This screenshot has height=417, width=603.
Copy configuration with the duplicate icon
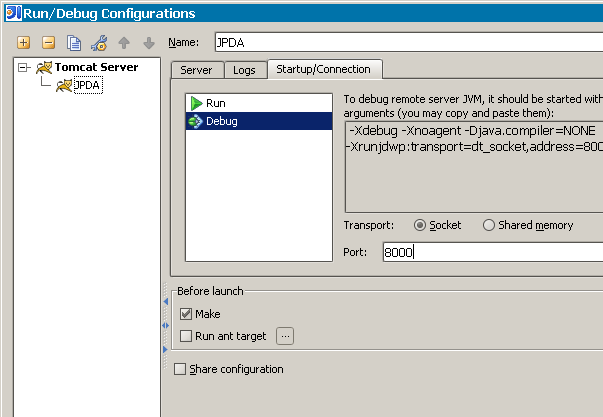[73, 43]
